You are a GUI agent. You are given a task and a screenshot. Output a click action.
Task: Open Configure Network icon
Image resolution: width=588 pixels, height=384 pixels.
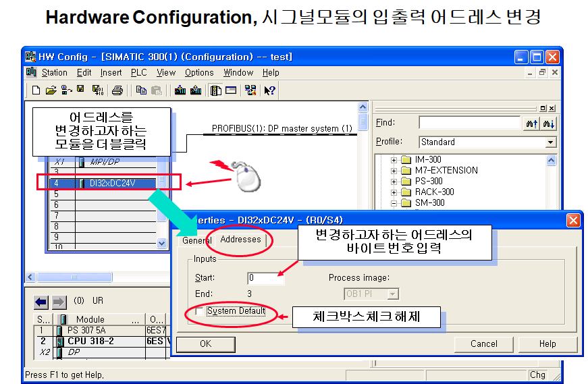[250, 90]
